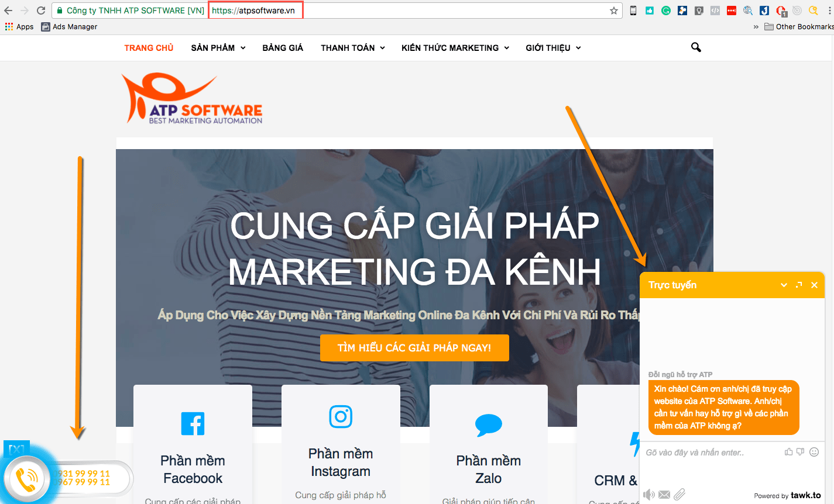The width and height of the screenshot is (834, 504).
Task: Open the Phần mềm Facebook card title
Action: [193, 470]
